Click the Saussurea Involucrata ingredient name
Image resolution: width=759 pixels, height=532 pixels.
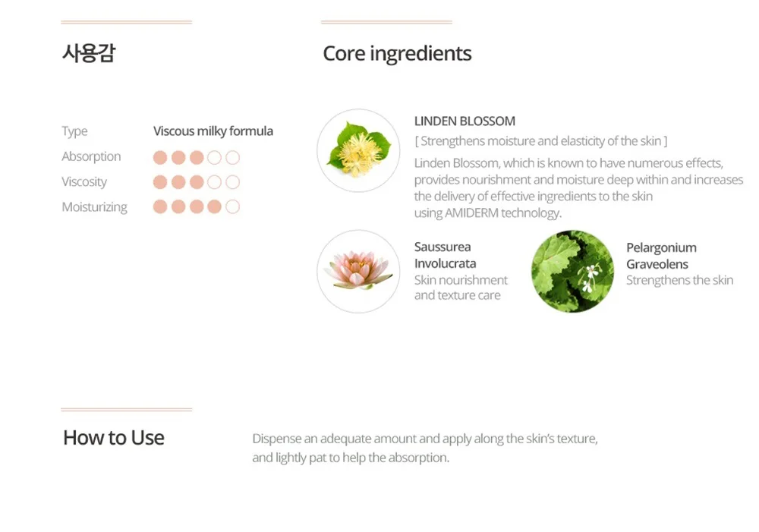click(446, 255)
